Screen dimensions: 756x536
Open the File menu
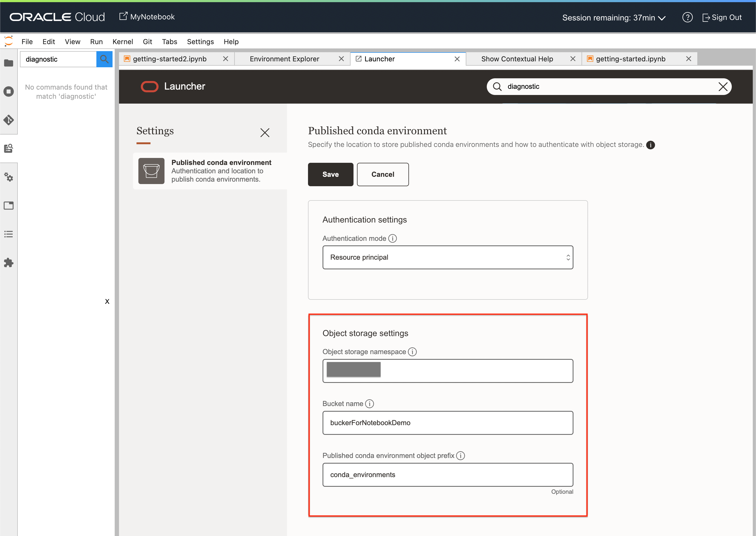coord(27,42)
